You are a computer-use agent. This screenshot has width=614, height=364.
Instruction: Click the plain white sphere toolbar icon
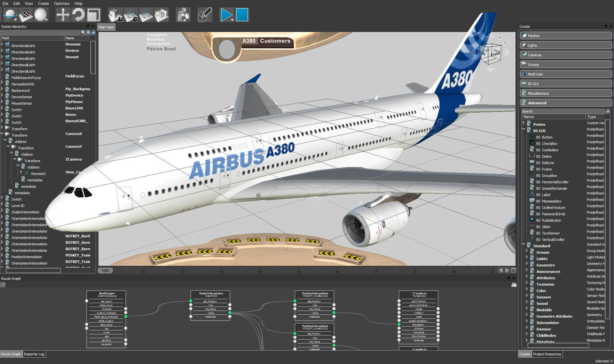[x=41, y=15]
